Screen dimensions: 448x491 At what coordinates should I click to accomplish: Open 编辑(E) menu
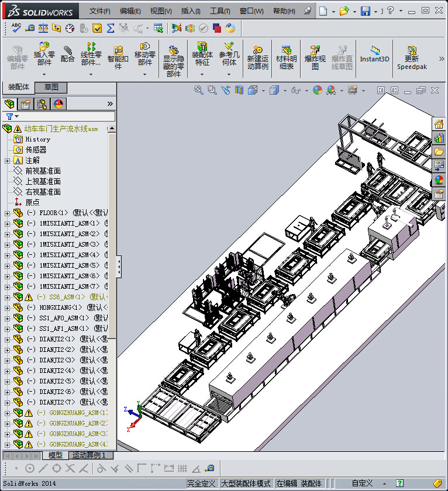click(x=130, y=11)
